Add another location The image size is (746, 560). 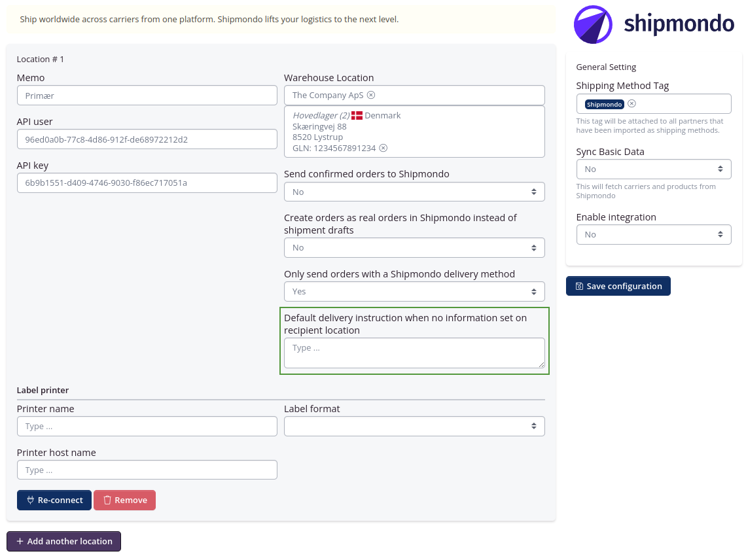coord(63,541)
